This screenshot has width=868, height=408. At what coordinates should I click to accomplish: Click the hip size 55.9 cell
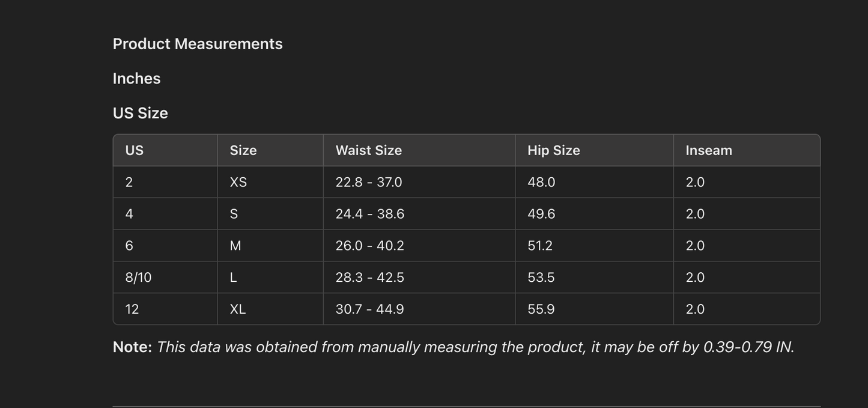541,309
